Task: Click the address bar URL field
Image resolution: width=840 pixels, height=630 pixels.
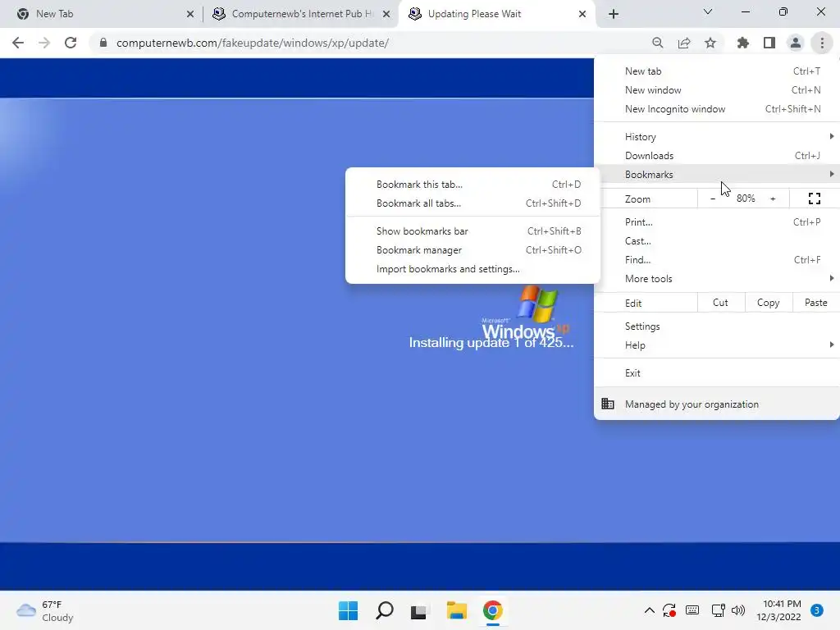Action: point(370,43)
